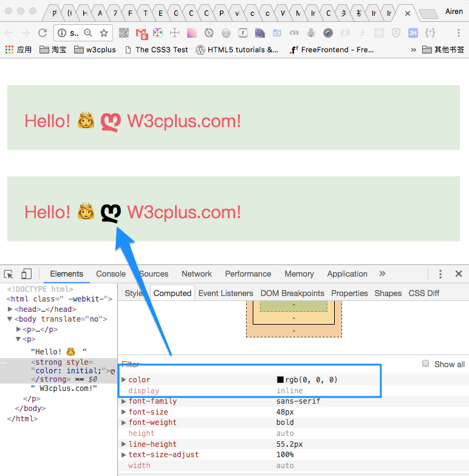Click the browser forward arrow
The image size is (469, 476).
point(26,33)
